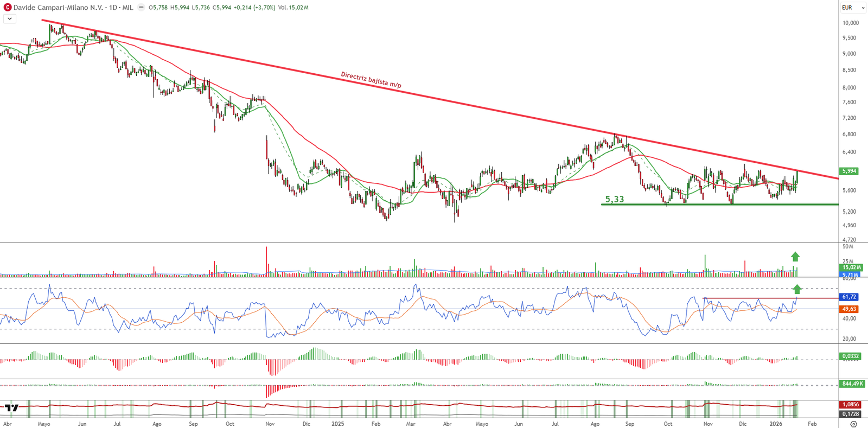
Task: Click the 5,994 current price tag
Action: click(849, 171)
